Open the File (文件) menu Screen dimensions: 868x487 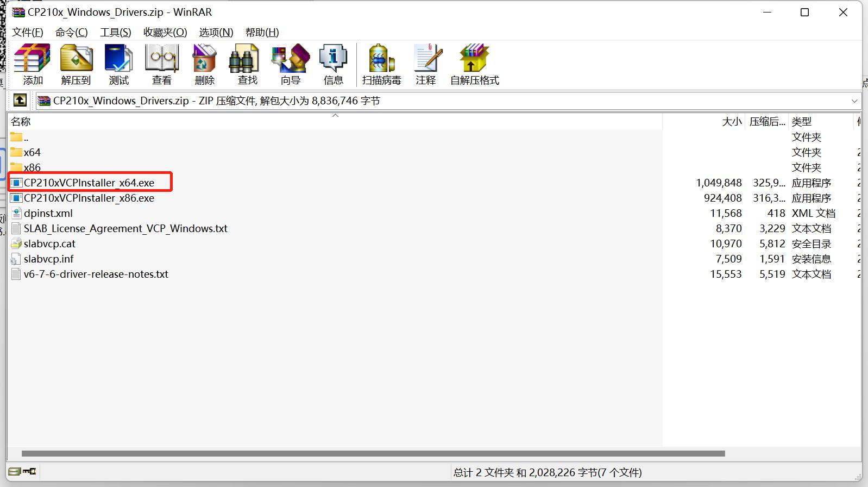click(x=28, y=33)
